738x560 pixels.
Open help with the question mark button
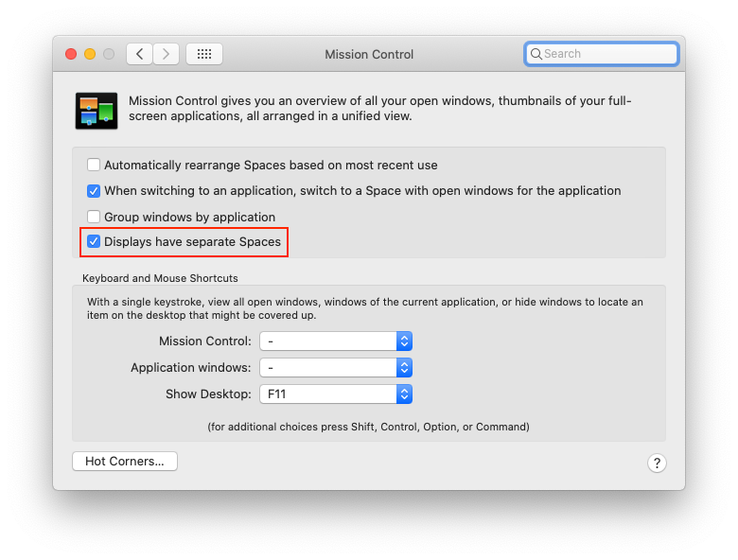point(657,464)
